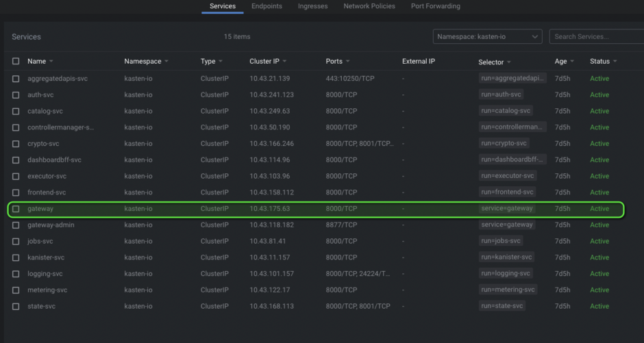
Task: Open the Ingresses tab
Action: pyautogui.click(x=312, y=6)
